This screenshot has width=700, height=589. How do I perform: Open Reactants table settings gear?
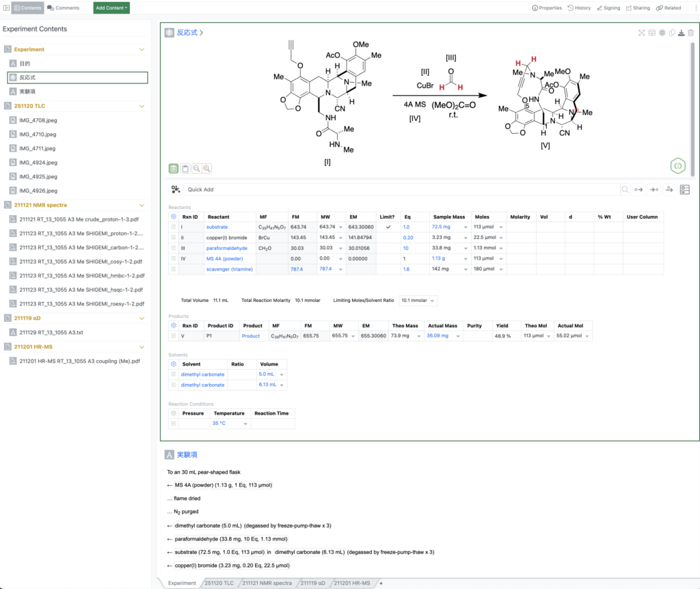(x=173, y=217)
